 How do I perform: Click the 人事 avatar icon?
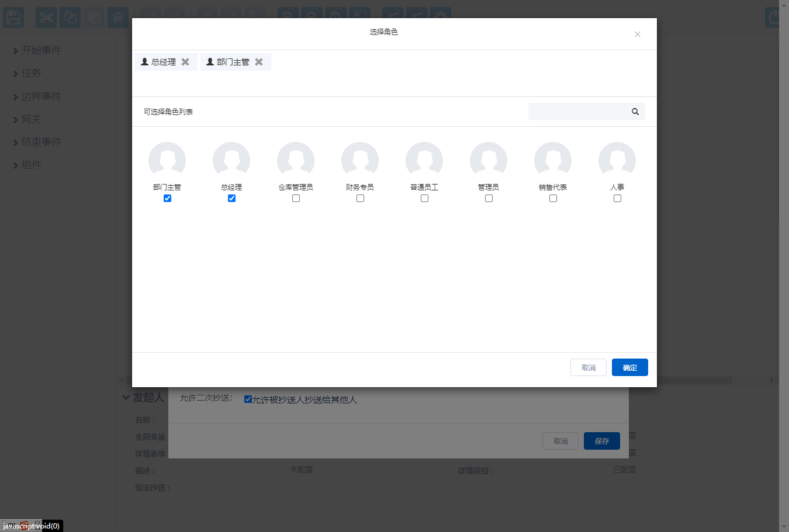click(x=617, y=160)
